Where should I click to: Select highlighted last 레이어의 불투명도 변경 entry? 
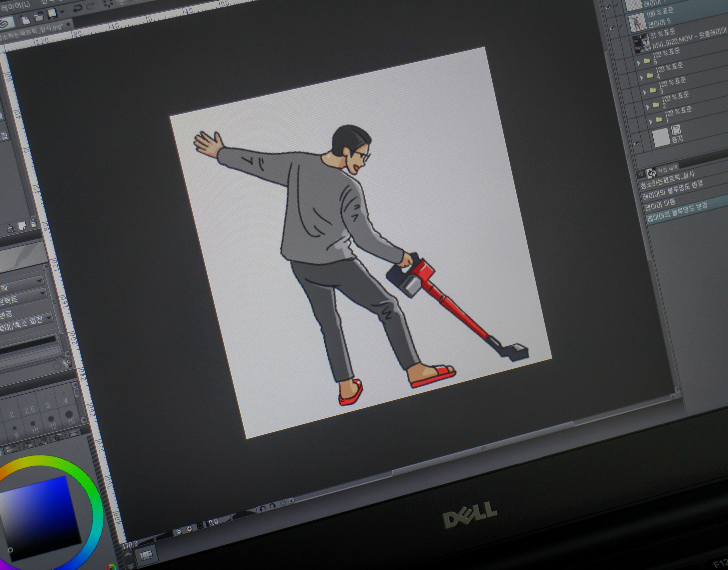[678, 212]
